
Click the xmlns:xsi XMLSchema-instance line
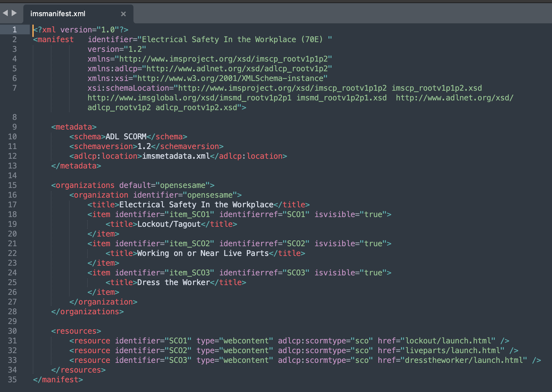click(207, 78)
